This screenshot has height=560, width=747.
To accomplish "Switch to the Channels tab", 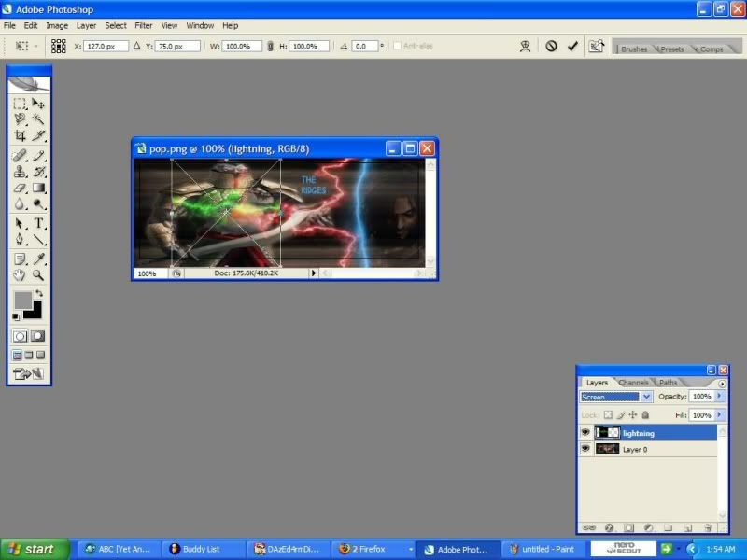I will click(633, 383).
